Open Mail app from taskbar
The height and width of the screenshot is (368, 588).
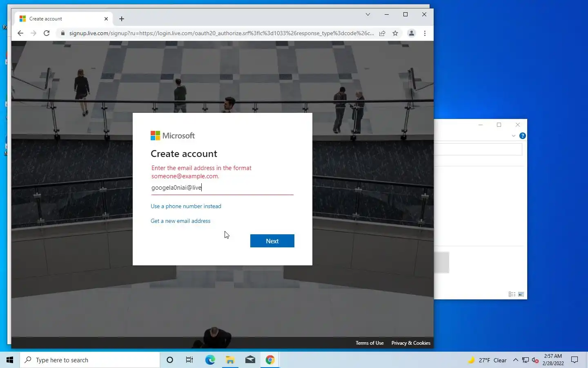pos(250,360)
